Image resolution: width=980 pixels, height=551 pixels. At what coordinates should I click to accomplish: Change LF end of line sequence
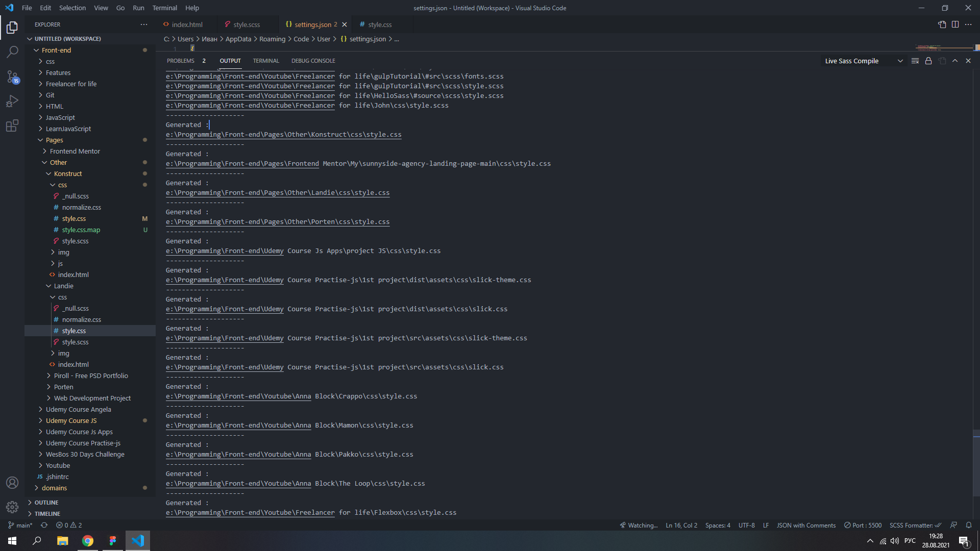766,525
